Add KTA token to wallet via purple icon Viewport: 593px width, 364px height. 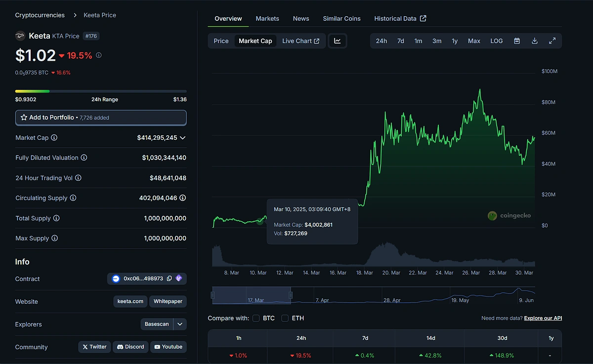tap(179, 279)
